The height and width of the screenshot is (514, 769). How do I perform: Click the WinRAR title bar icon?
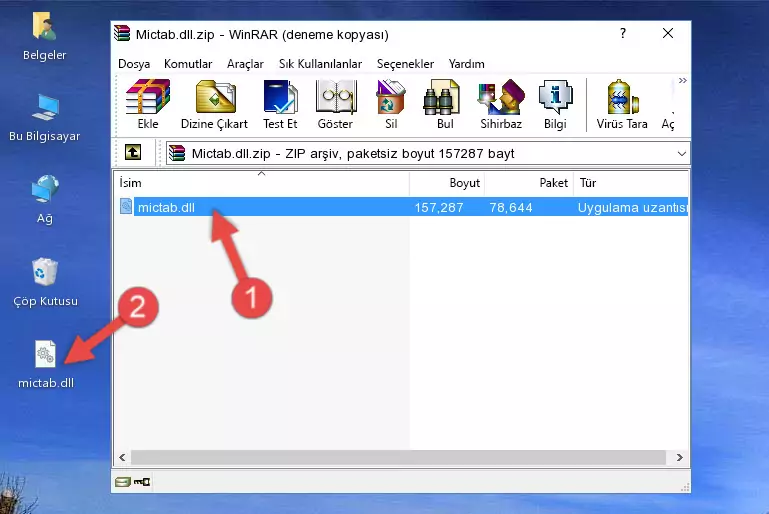(x=122, y=33)
